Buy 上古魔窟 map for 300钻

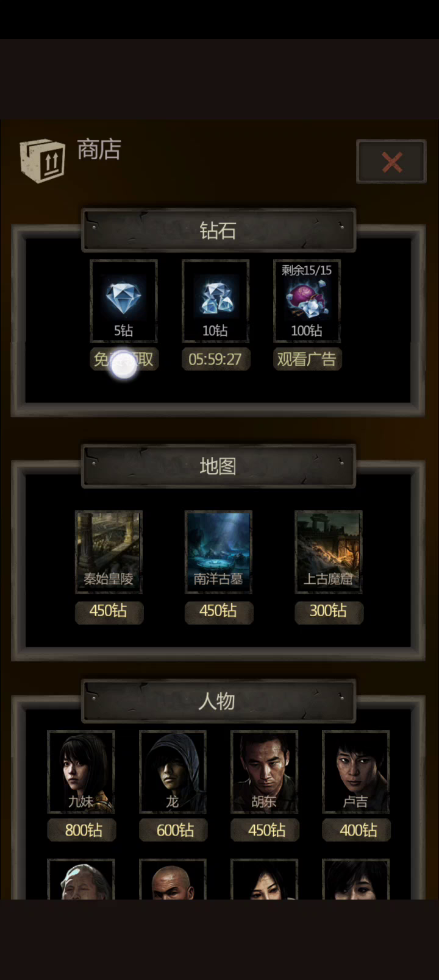pos(329,612)
